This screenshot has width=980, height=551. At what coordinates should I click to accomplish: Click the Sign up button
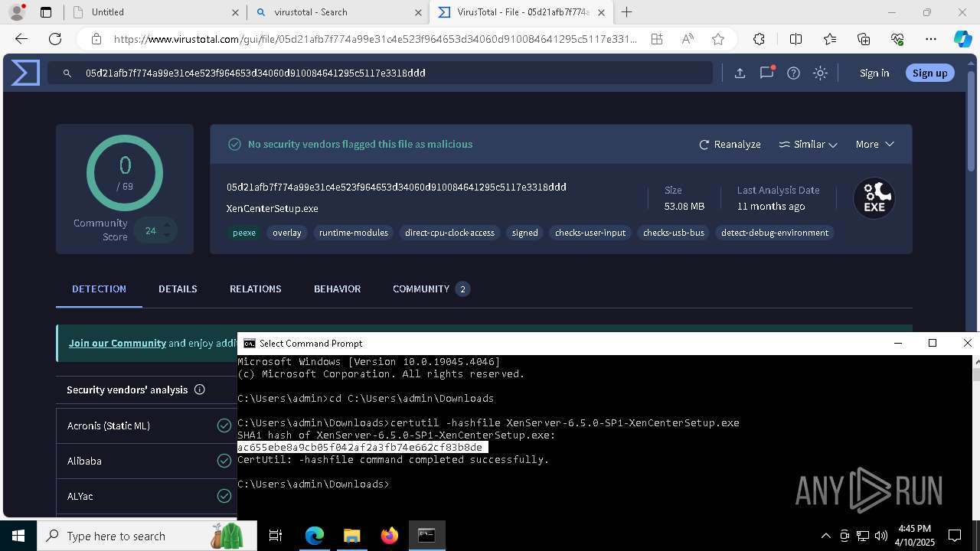coord(930,73)
